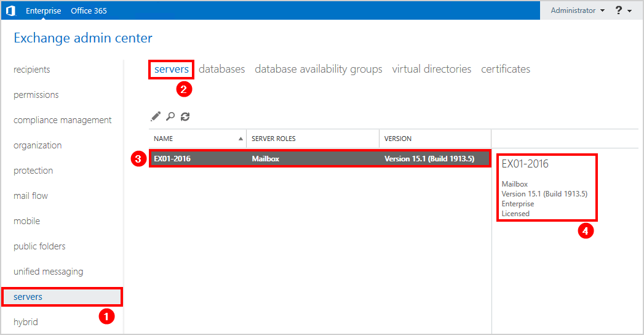Screen dimensions: 644x335
Task: Click the EX01-2016 heading in details pane
Action: click(x=525, y=164)
